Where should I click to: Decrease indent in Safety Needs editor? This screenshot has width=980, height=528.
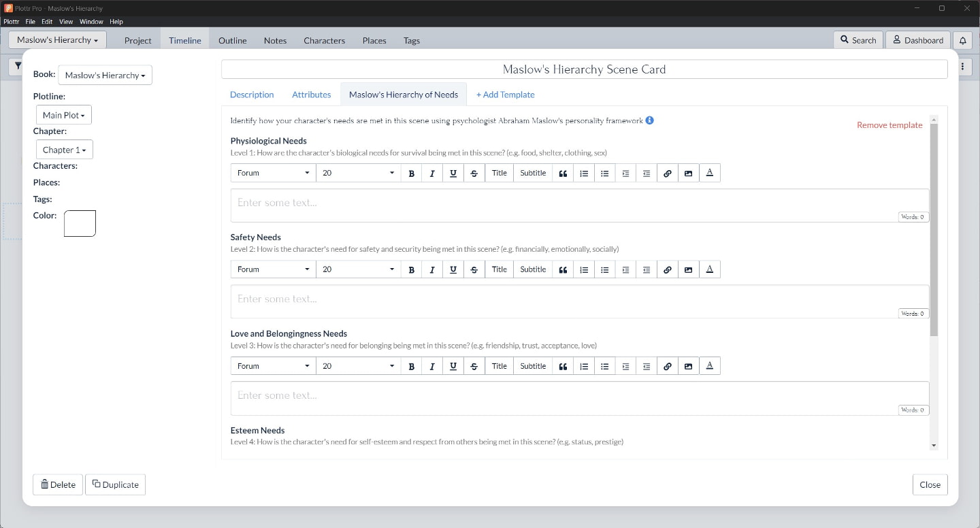tap(647, 269)
